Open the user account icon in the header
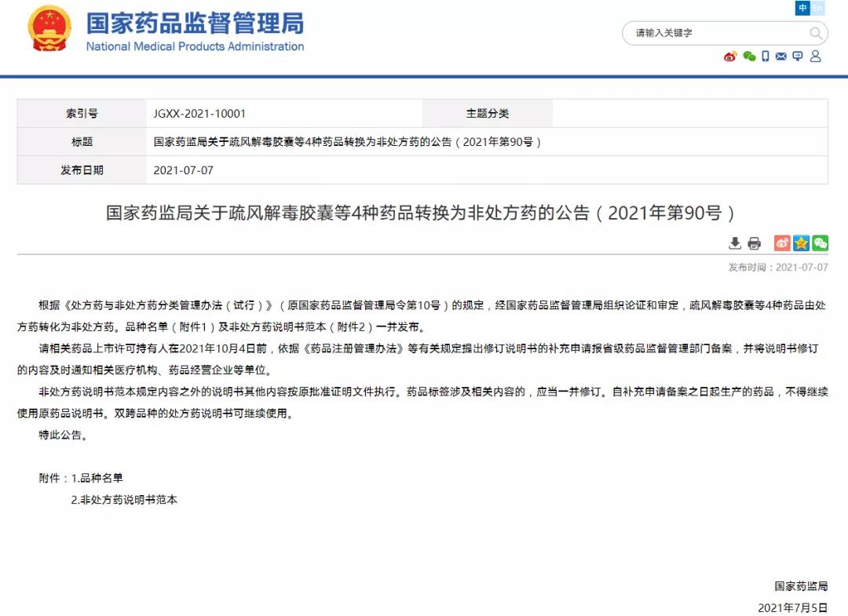 [x=815, y=56]
